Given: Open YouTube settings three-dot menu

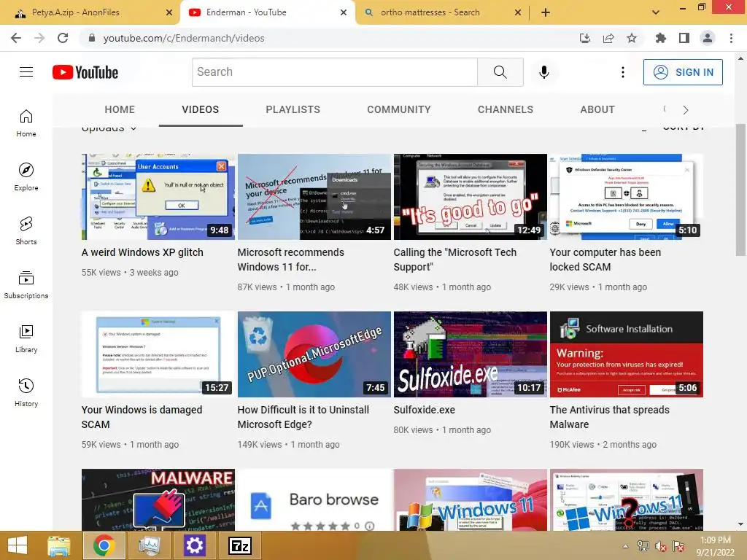Looking at the screenshot, I should [x=623, y=72].
